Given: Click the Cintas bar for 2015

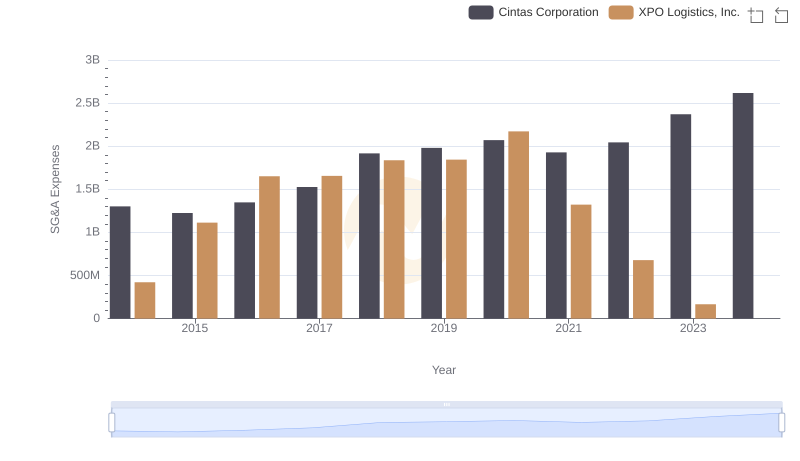Looking at the screenshot, I should click(x=182, y=266).
